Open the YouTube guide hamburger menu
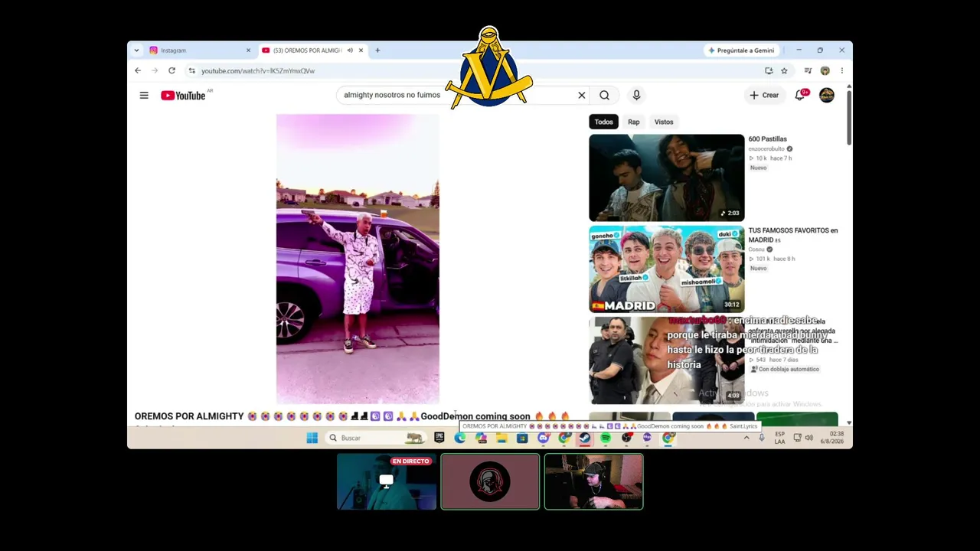The width and height of the screenshot is (980, 551). pyautogui.click(x=144, y=95)
